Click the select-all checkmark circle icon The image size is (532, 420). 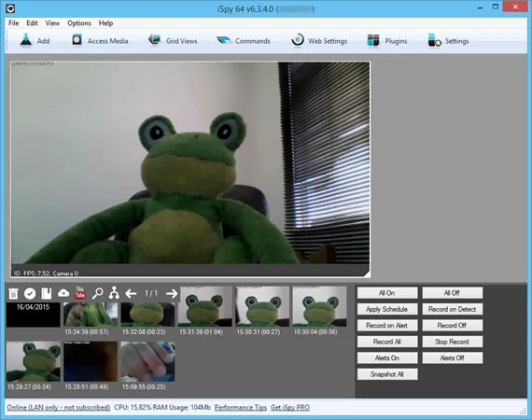pyautogui.click(x=30, y=293)
